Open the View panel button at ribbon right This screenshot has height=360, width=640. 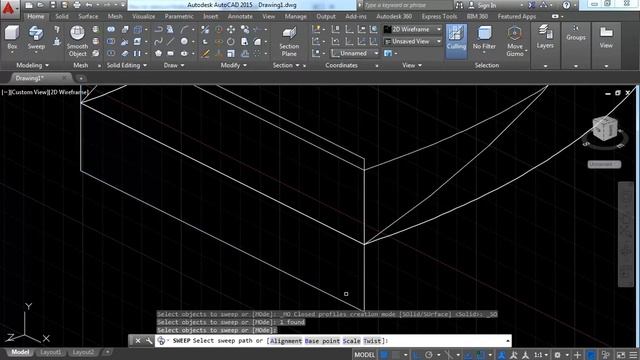tap(606, 37)
